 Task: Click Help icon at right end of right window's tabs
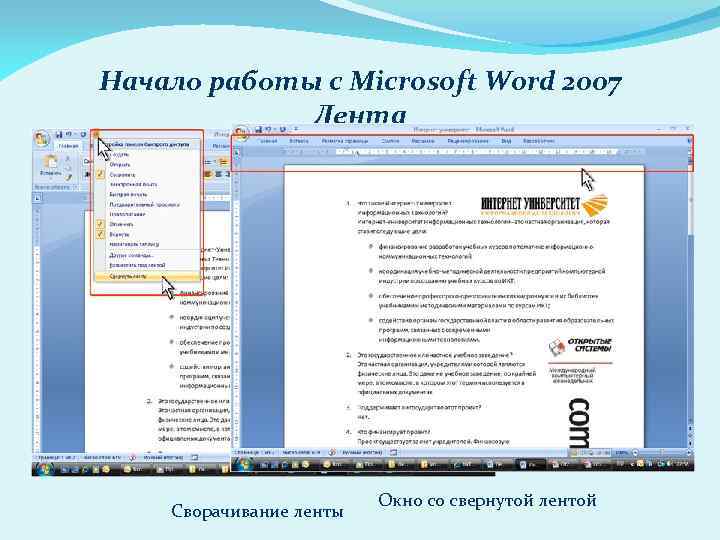pos(689,141)
